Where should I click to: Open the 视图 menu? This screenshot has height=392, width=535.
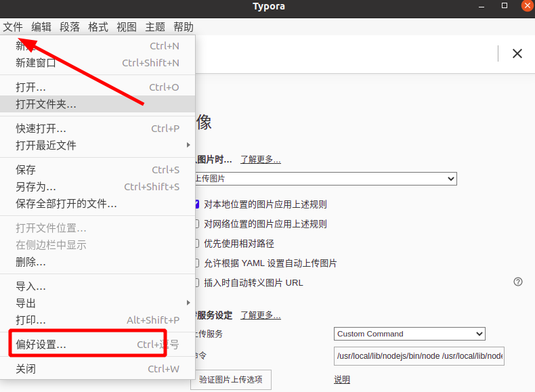pos(127,26)
